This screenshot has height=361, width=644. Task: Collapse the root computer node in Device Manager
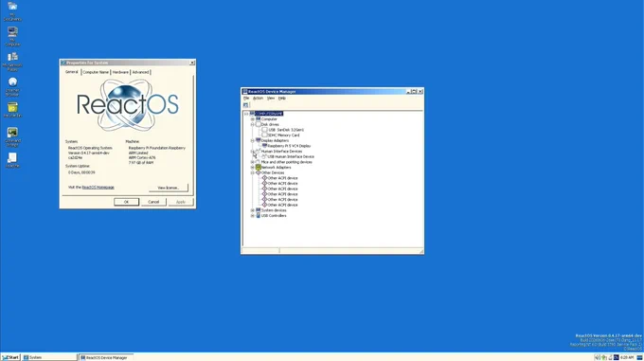point(246,114)
